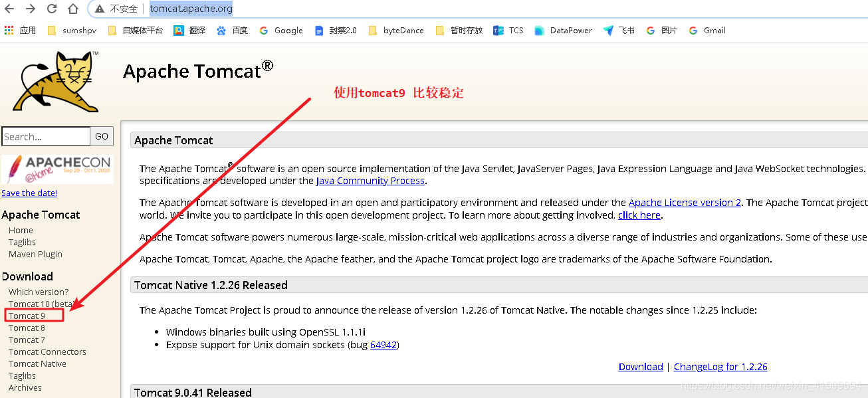Select the tomcat.apache.org address bar

[x=191, y=9]
